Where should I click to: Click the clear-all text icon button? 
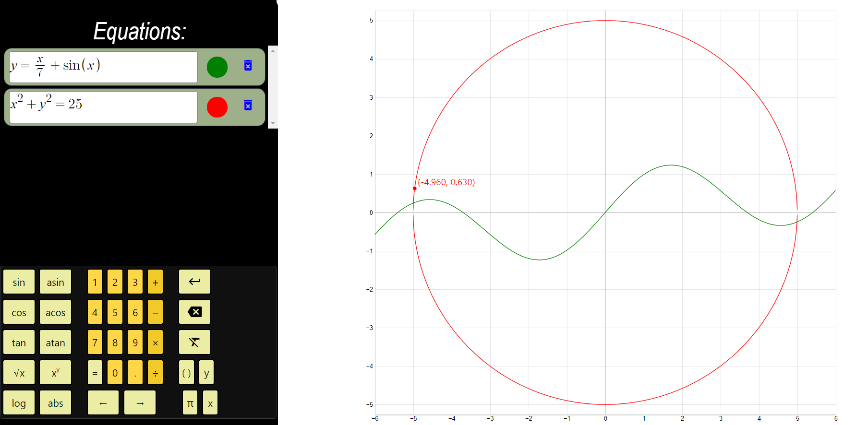(194, 342)
